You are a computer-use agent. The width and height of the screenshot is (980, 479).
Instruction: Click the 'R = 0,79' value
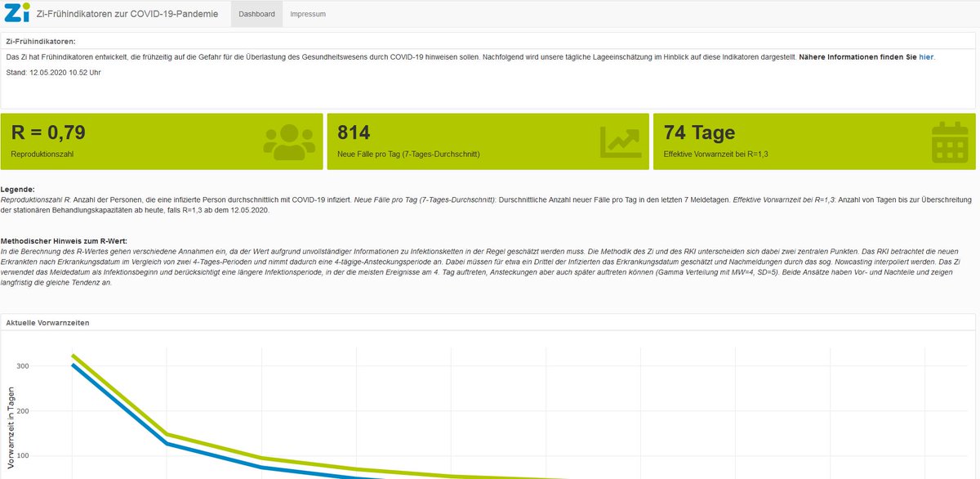point(48,132)
